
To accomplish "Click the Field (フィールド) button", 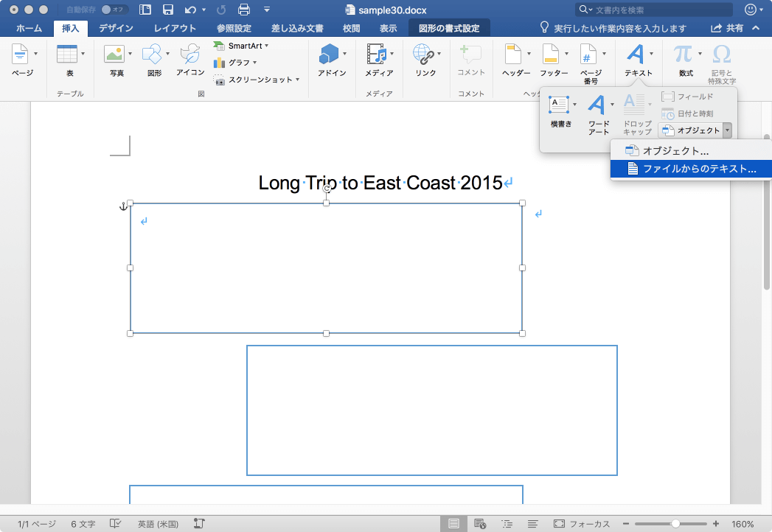I will pyautogui.click(x=687, y=97).
